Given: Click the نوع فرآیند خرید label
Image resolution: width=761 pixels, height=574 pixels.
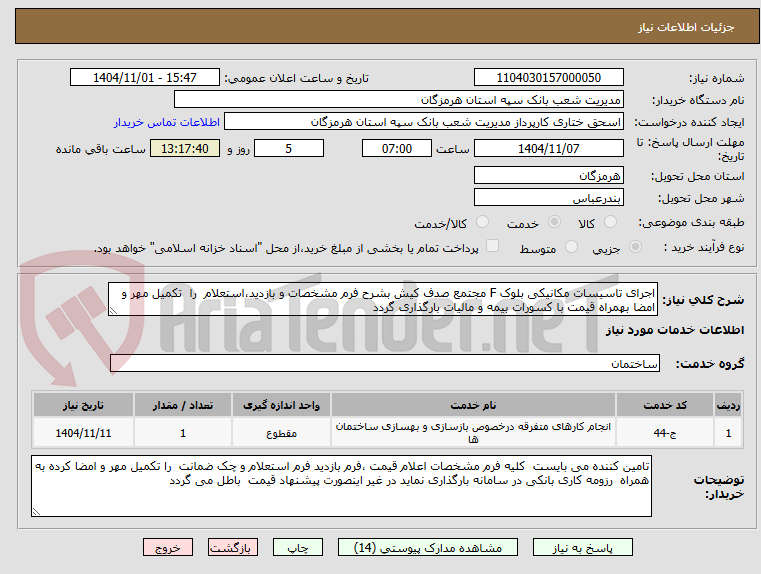Looking at the screenshot, I should [x=704, y=247].
